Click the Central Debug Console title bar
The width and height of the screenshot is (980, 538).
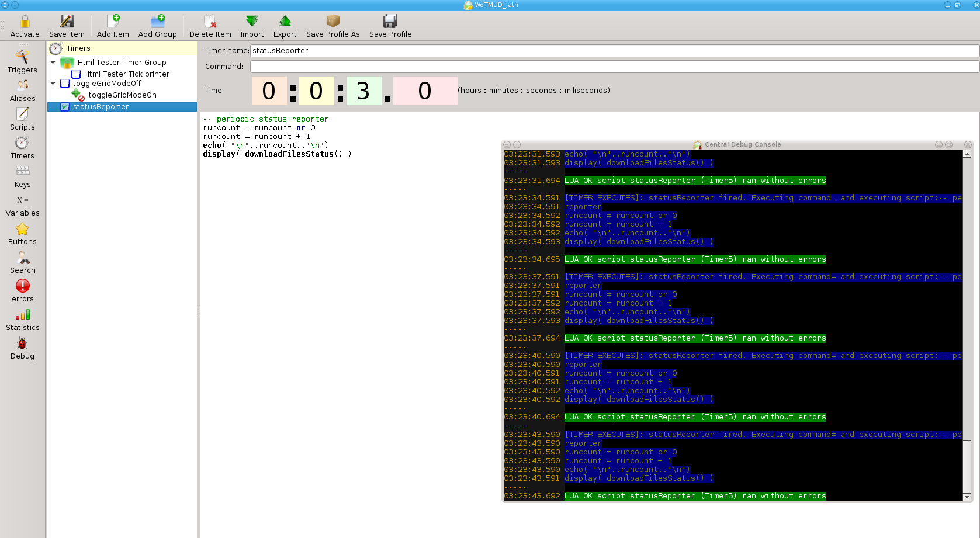737,144
